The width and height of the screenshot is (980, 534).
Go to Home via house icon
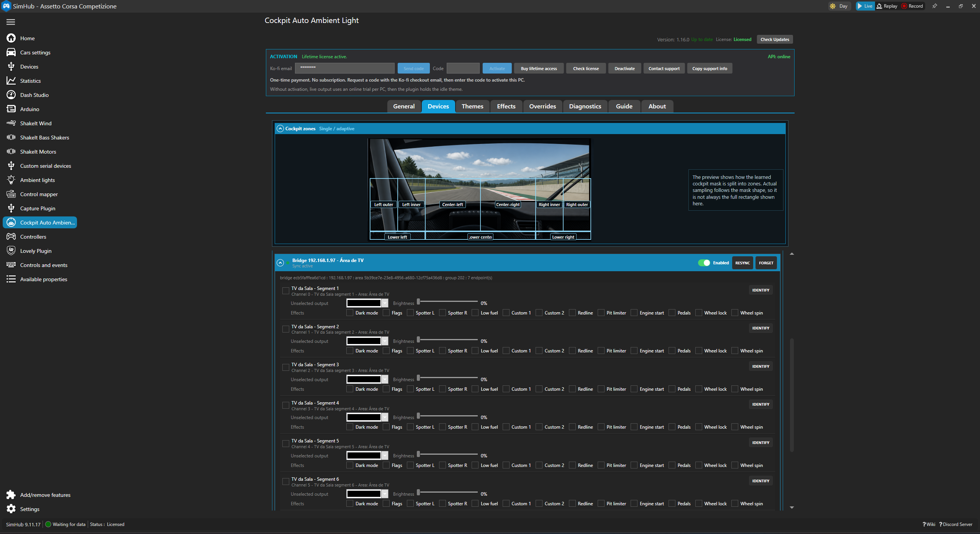click(11, 38)
